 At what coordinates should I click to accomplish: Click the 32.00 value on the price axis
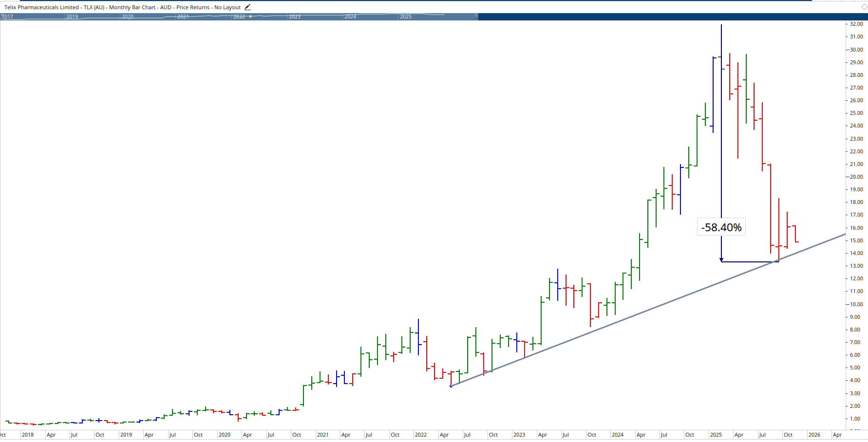(856, 23)
